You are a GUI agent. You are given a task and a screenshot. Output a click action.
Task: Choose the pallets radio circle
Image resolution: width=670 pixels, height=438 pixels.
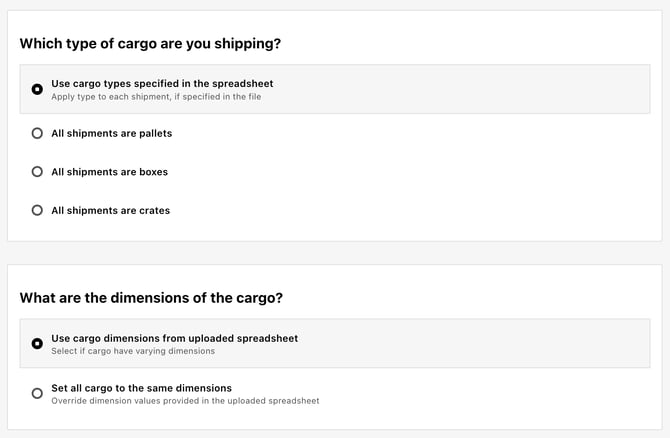(x=37, y=133)
